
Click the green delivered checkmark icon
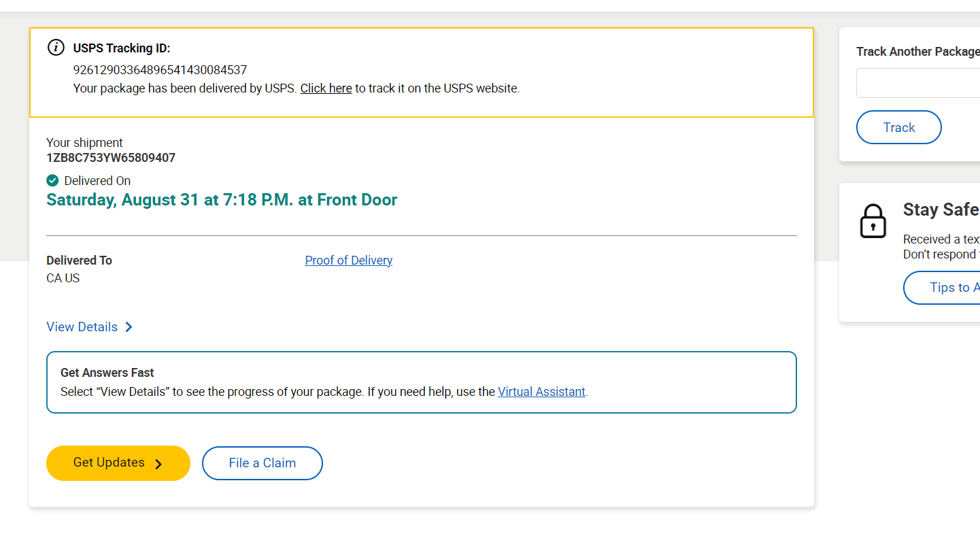pos(52,180)
